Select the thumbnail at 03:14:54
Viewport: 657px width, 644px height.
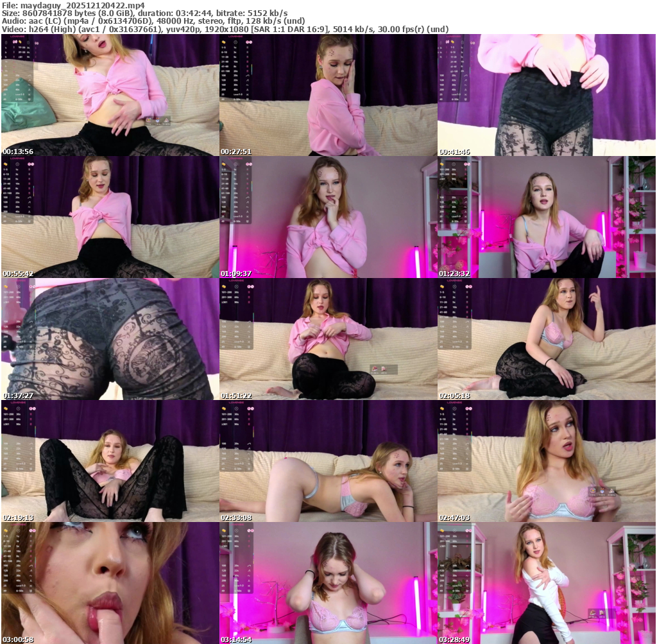click(x=328, y=583)
